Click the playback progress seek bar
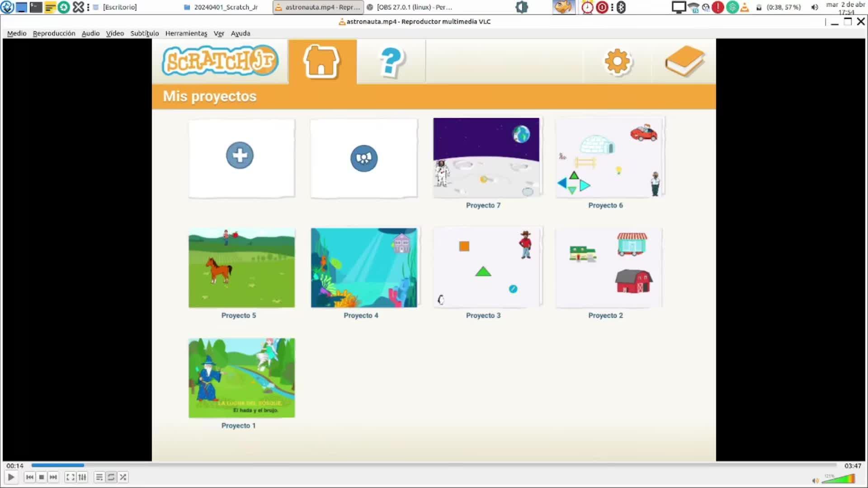The image size is (868, 488). pyautogui.click(x=434, y=465)
